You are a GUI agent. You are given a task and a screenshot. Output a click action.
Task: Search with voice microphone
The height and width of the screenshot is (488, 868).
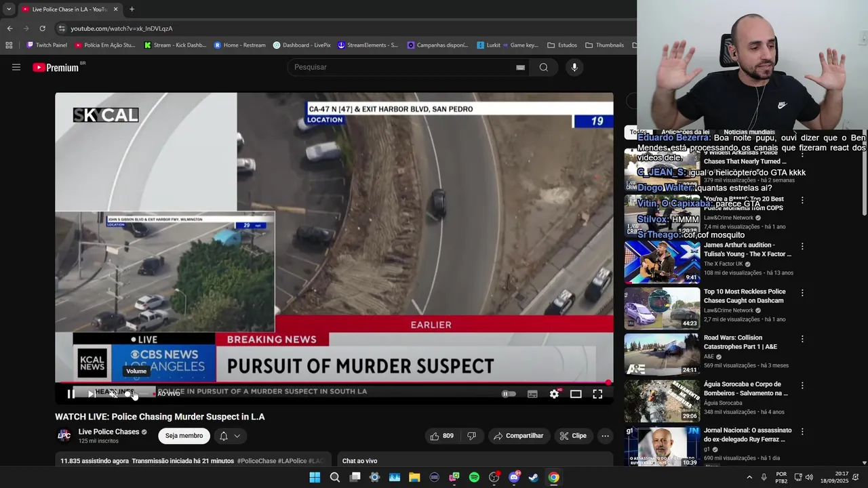click(x=574, y=67)
